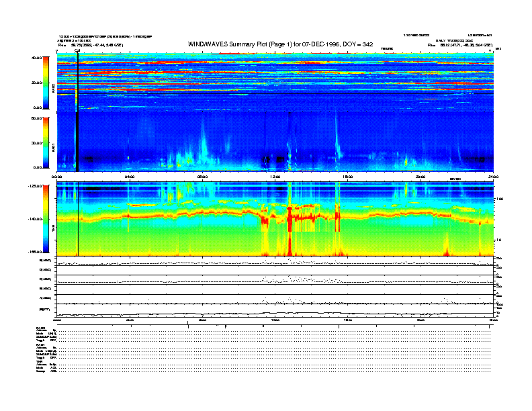The width and height of the screenshot is (532, 411).
Task: Click the 20.00 label on RAD2 color scale
Action: tap(36, 83)
